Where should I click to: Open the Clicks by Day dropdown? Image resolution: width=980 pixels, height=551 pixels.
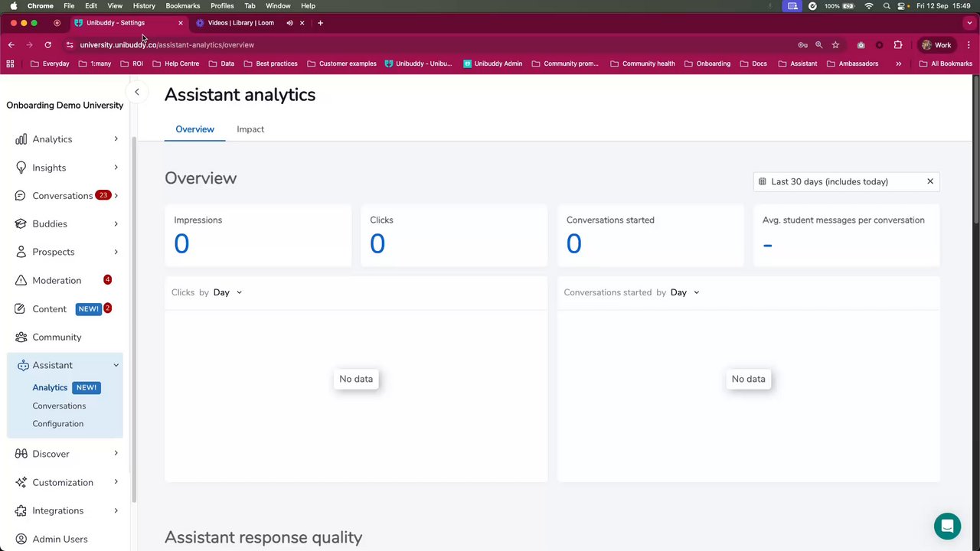pyautogui.click(x=227, y=292)
